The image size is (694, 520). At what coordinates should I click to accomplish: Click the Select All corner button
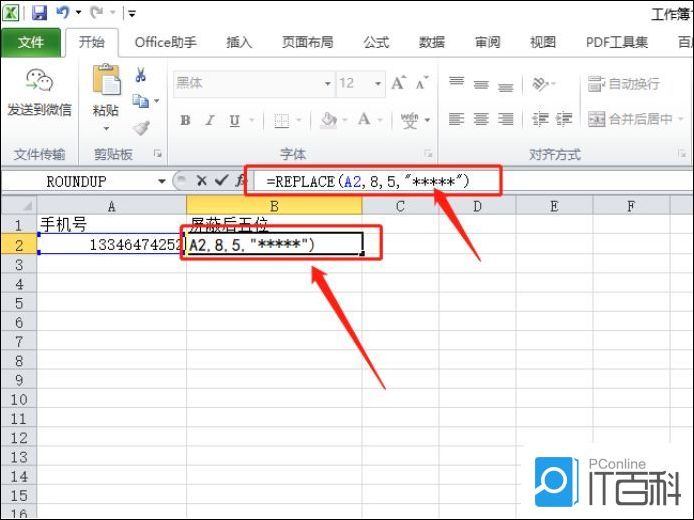click(19, 206)
